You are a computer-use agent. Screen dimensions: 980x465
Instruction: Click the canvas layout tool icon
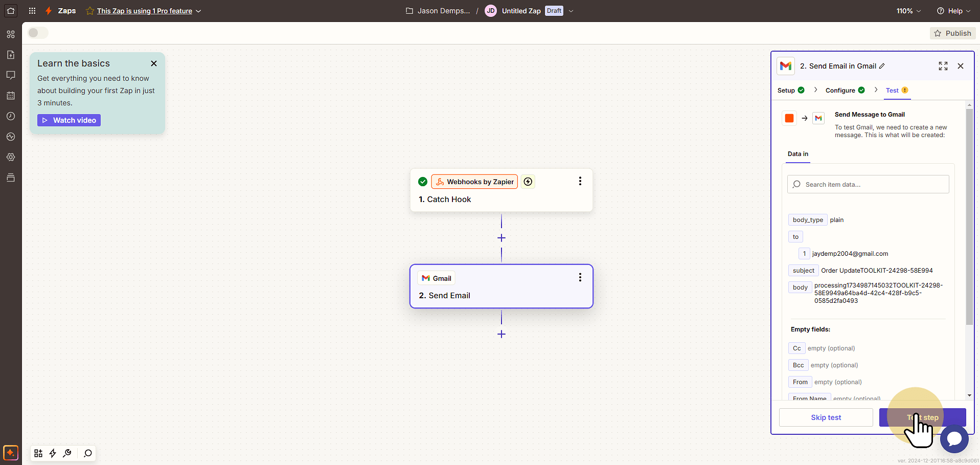click(x=38, y=453)
